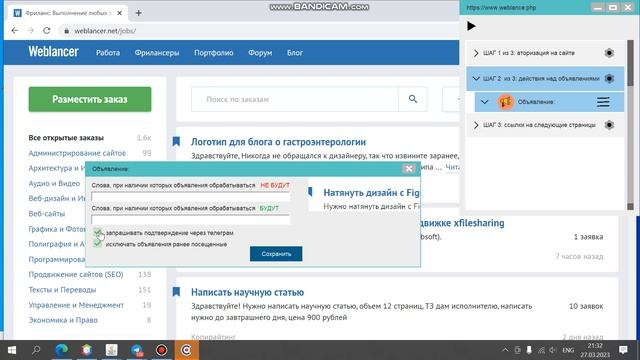Click the НЕ БУДУТ words input field

pyautogui.click(x=190, y=197)
